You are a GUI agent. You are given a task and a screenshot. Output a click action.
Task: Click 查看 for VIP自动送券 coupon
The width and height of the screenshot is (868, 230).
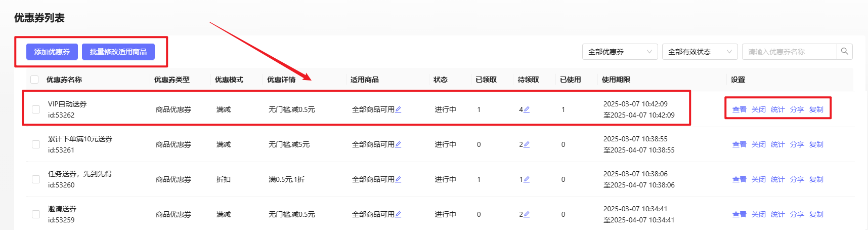point(739,109)
